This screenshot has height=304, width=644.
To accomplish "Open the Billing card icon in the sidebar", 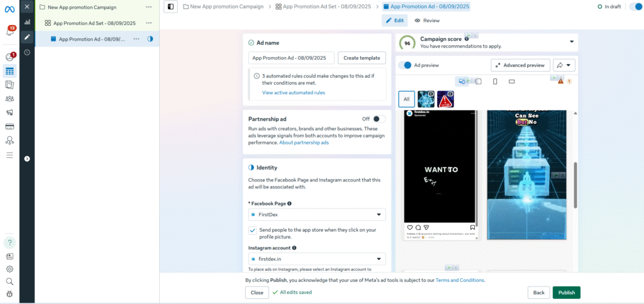I will coord(10,126).
